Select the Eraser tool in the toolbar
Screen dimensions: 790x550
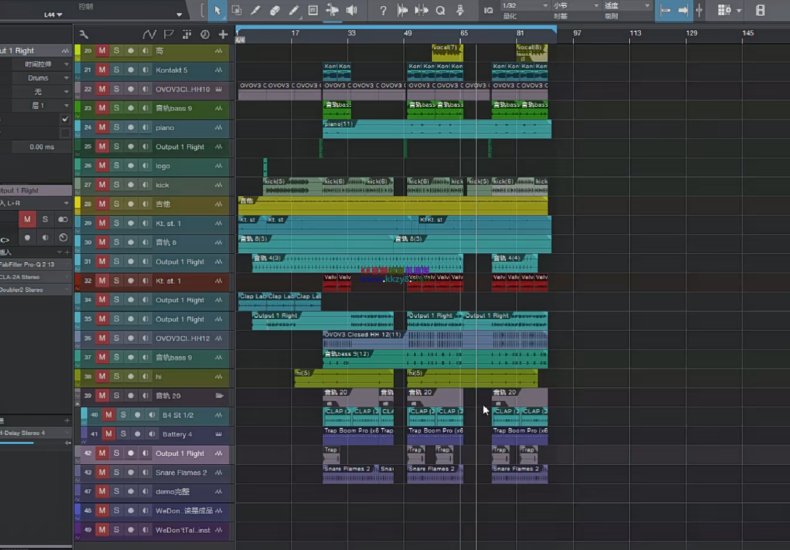coord(275,10)
